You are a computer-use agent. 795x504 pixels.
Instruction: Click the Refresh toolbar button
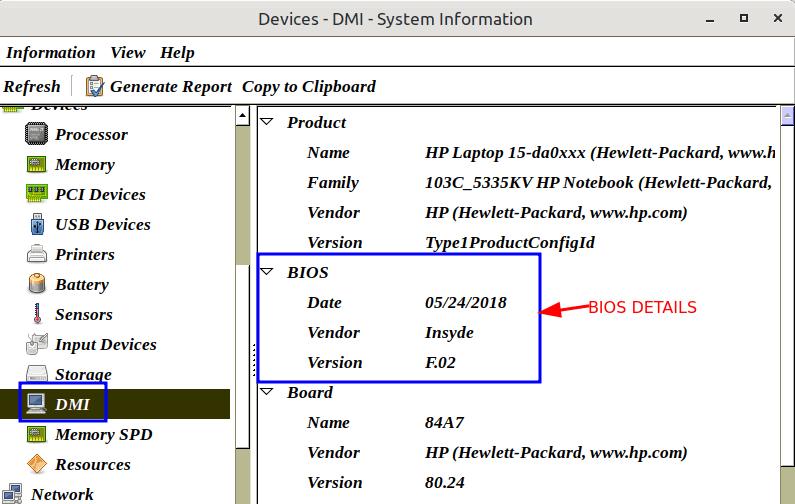(x=32, y=87)
